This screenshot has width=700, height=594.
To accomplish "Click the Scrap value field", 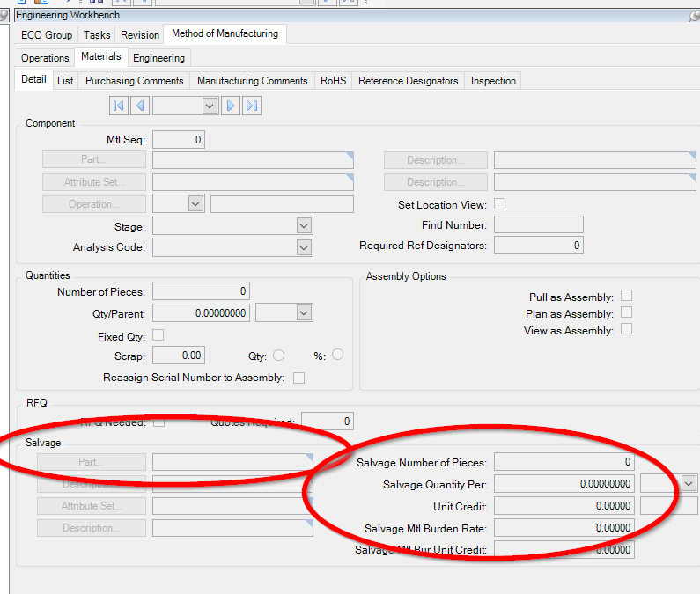I will (x=179, y=356).
